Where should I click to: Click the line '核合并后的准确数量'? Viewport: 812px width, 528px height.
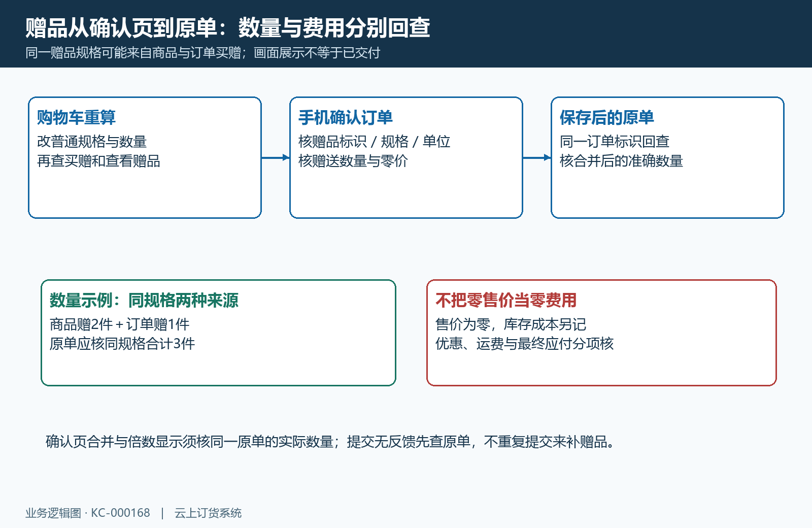click(x=621, y=161)
